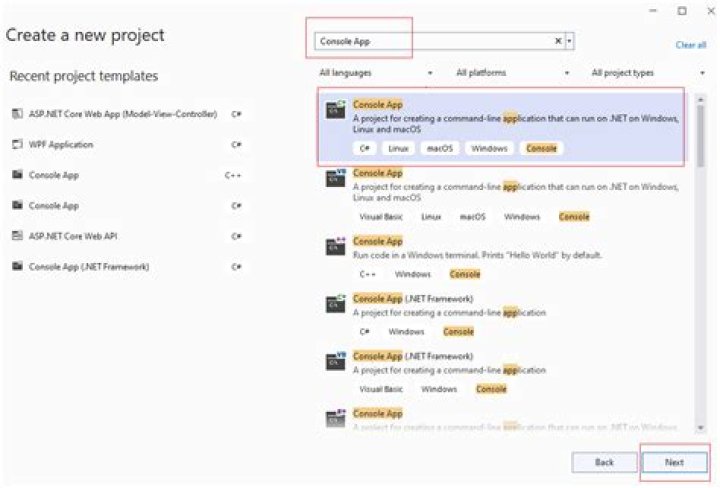
Task: Click the C++ Console App result icon
Action: tap(336, 246)
